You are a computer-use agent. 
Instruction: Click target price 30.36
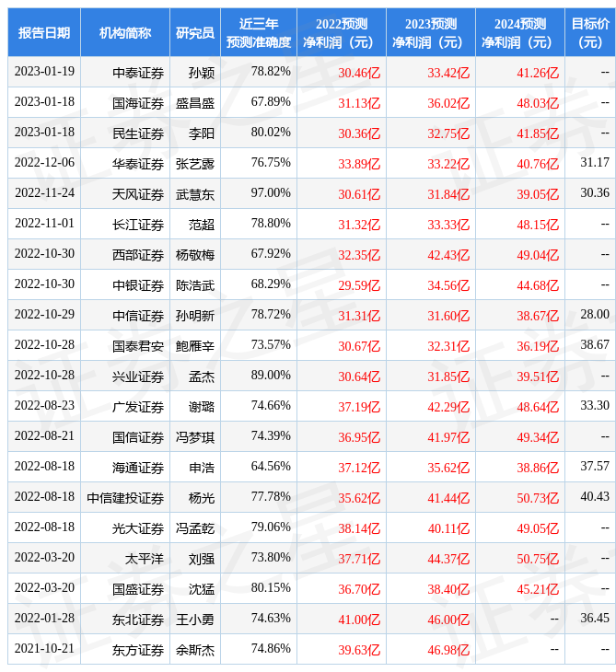pos(595,193)
